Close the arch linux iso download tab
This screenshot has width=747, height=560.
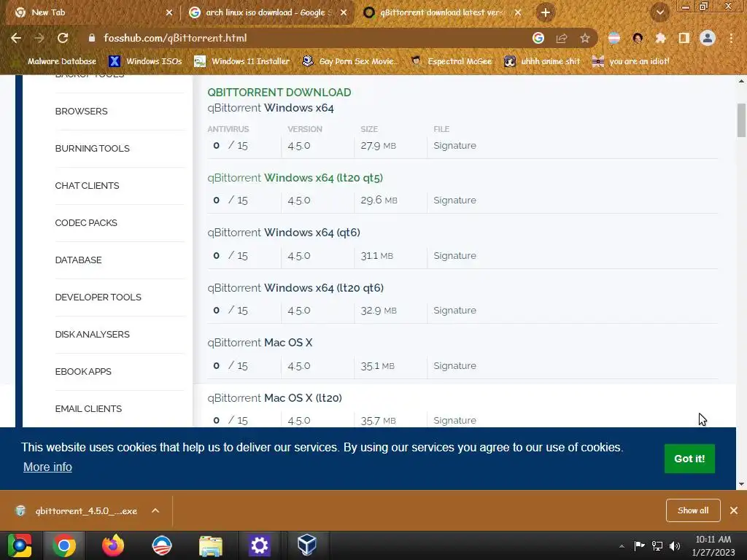tap(344, 12)
